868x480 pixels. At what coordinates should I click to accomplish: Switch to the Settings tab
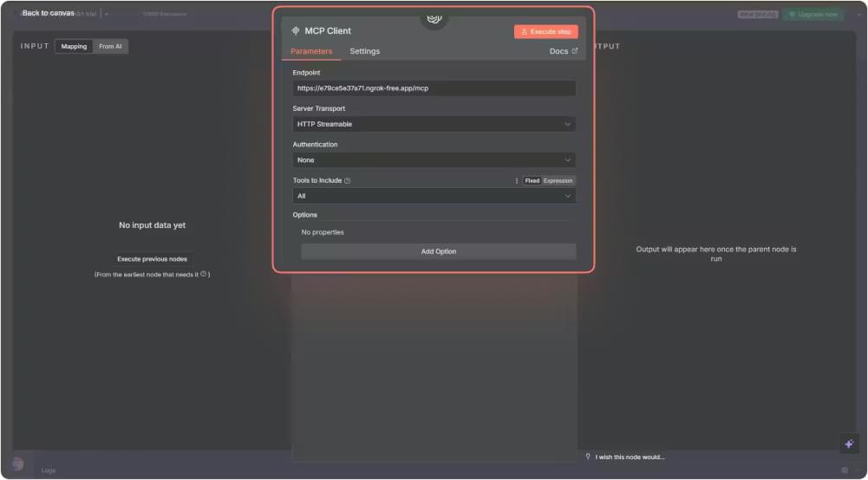coord(364,52)
